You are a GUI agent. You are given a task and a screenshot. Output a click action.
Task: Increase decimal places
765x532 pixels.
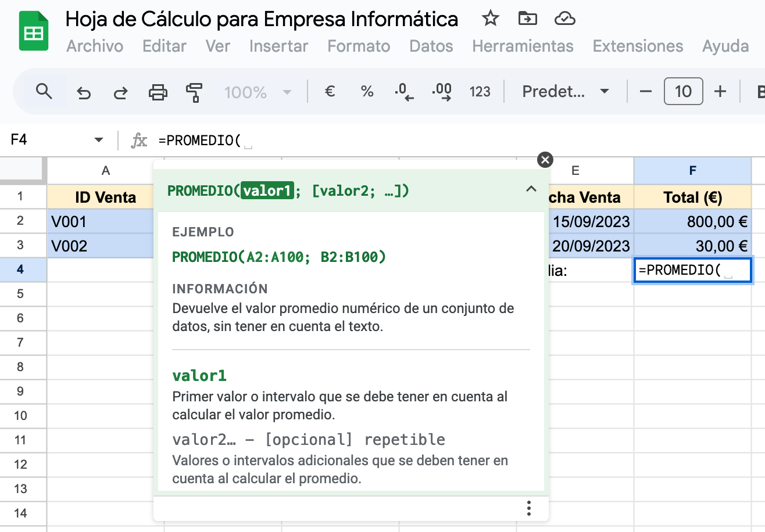coord(442,91)
